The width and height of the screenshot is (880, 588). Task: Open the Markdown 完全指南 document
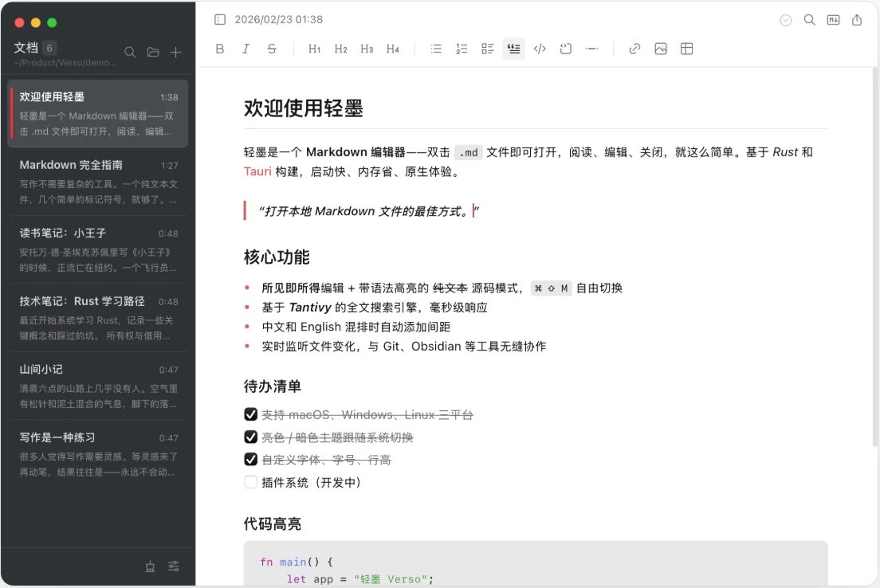pos(98,181)
